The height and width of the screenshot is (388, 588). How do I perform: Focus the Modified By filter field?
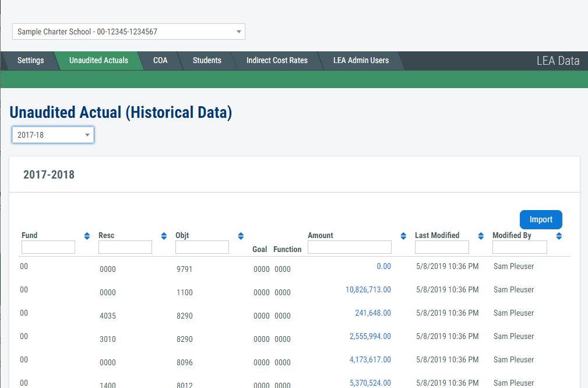520,247
